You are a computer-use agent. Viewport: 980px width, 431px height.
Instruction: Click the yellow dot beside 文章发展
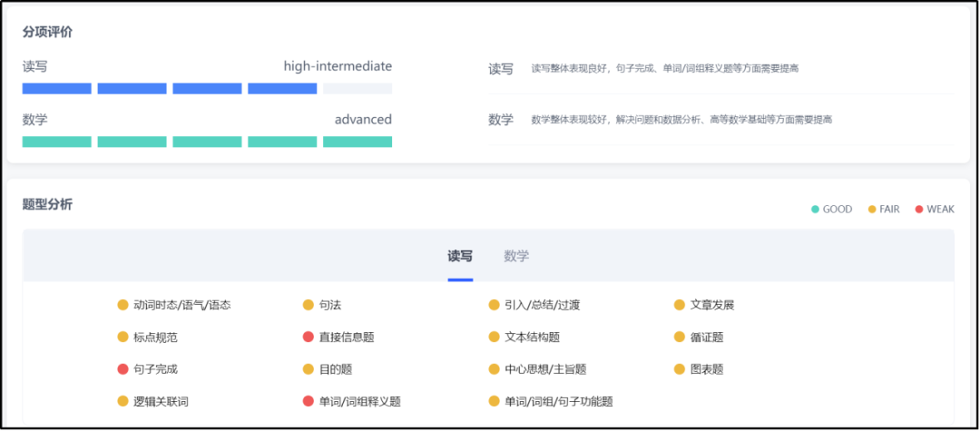click(x=679, y=306)
